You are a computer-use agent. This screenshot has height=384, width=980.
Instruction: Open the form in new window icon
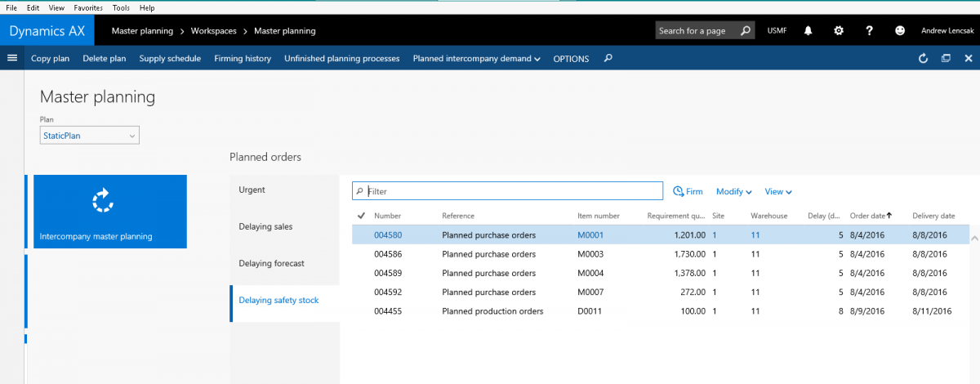click(x=946, y=58)
